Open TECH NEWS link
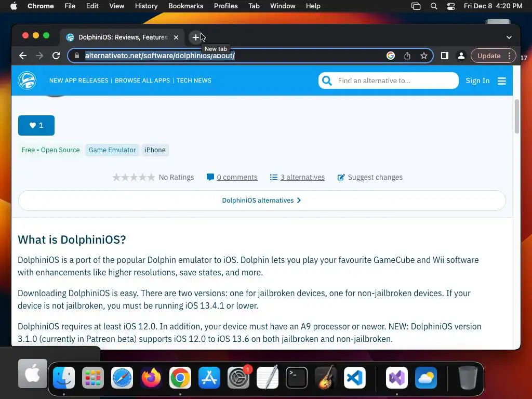532x399 pixels. pos(194,81)
